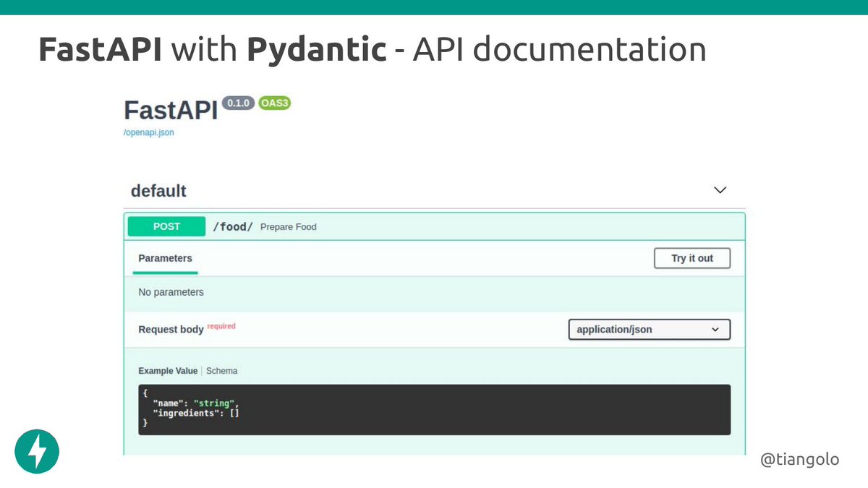This screenshot has height=488, width=868.
Task: Collapse the default section chevron
Action: point(720,190)
